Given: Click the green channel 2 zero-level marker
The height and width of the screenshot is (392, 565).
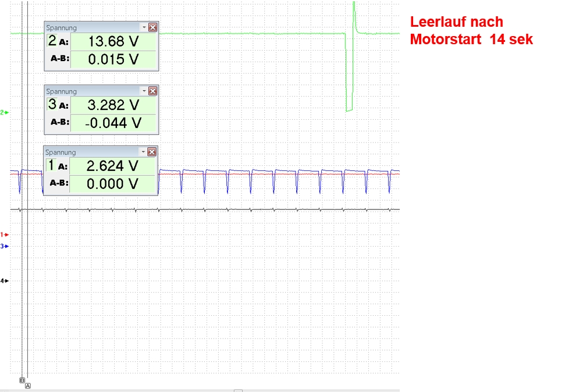Looking at the screenshot, I should tap(4, 112).
